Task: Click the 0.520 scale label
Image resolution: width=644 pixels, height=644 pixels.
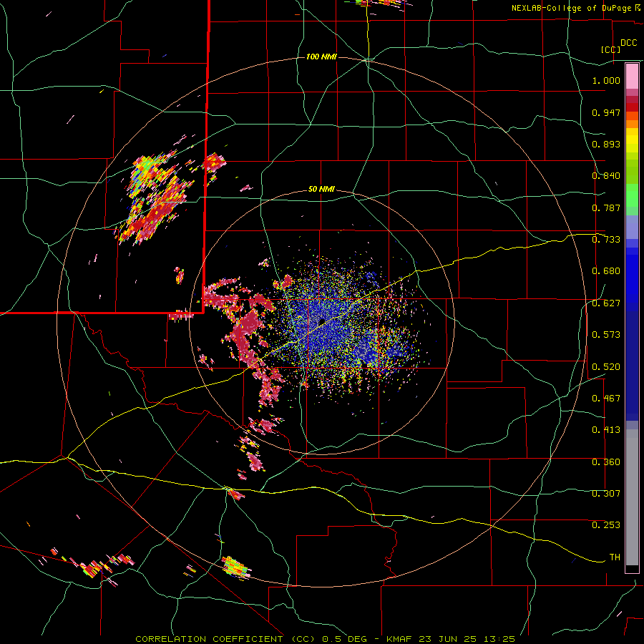Action: (x=606, y=367)
